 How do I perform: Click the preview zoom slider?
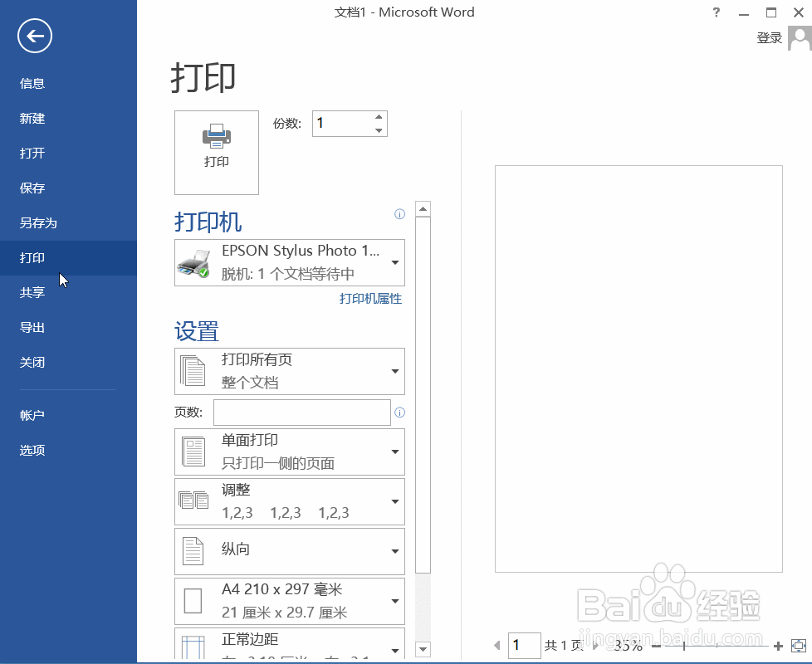[x=717, y=646]
